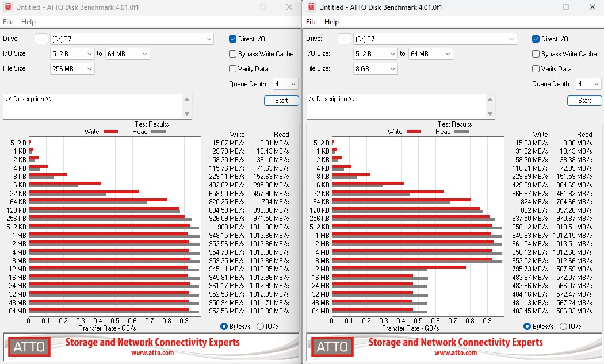Open 512 B I/O size dropdown, right window
This screenshot has width=604, height=364.
375,54
